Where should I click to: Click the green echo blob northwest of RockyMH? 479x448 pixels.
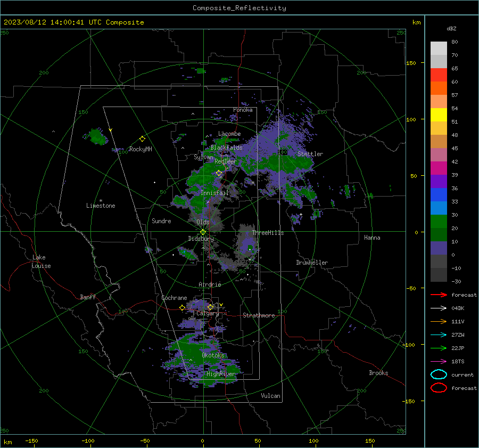pyautogui.click(x=98, y=137)
